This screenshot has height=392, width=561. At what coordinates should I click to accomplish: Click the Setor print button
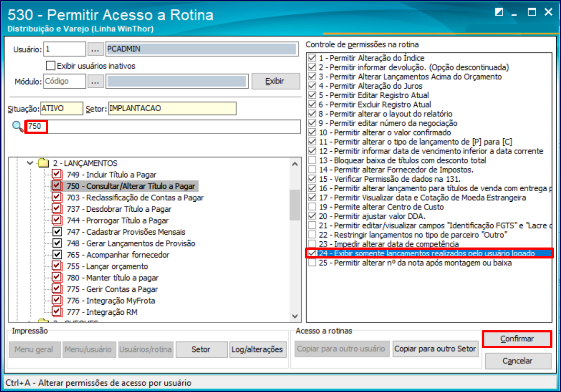coord(201,350)
